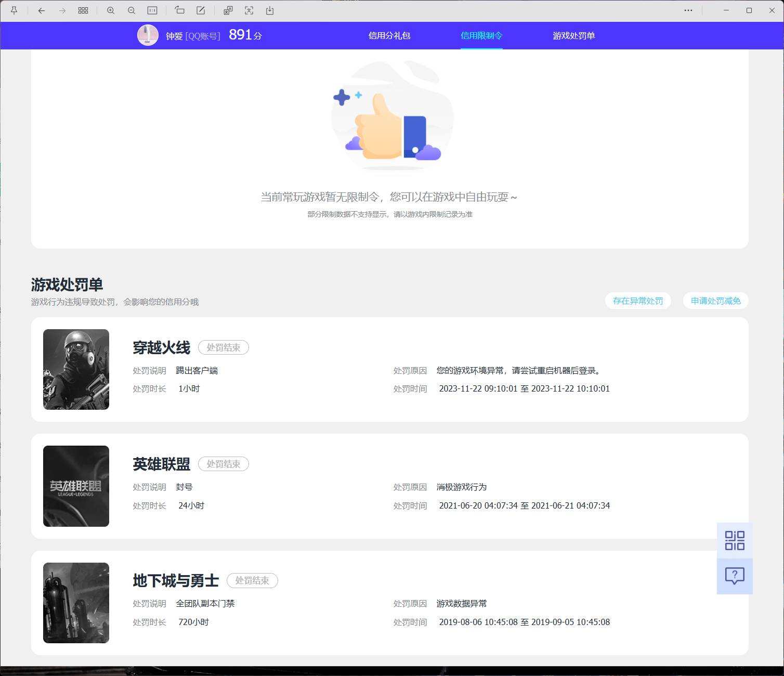Click the 踢出客户端 penalty description

click(x=197, y=371)
